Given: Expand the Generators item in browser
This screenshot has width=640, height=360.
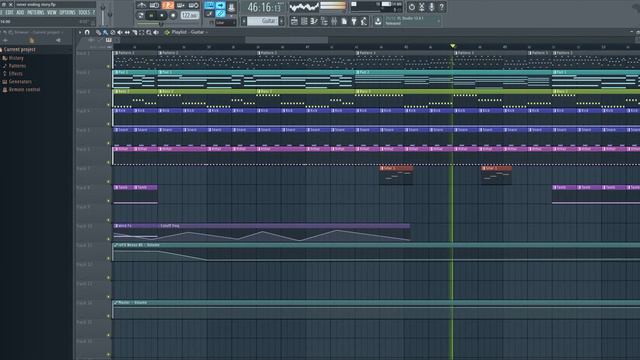Looking at the screenshot, I should click(20, 82).
